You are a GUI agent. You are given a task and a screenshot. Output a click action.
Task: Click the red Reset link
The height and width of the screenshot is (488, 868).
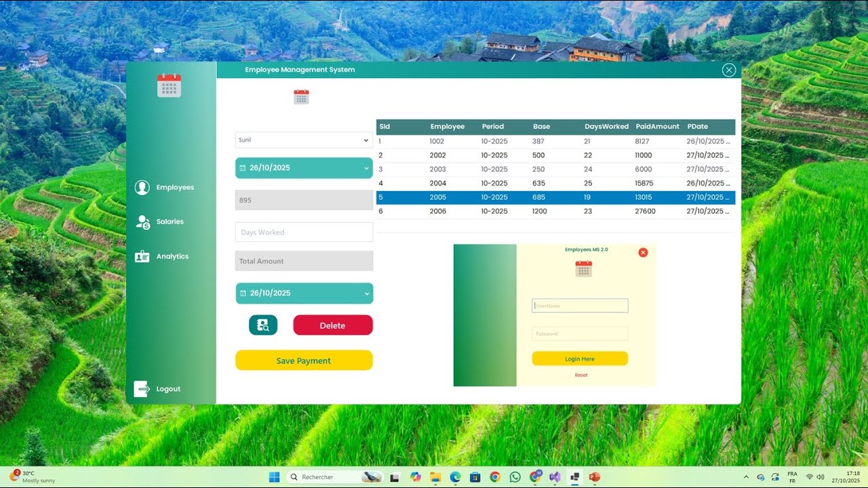(x=581, y=375)
